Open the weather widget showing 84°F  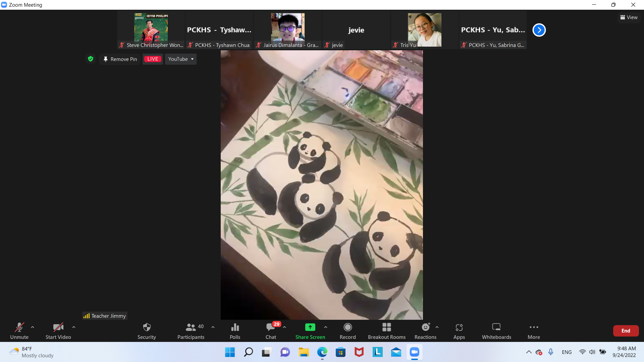tap(31, 352)
